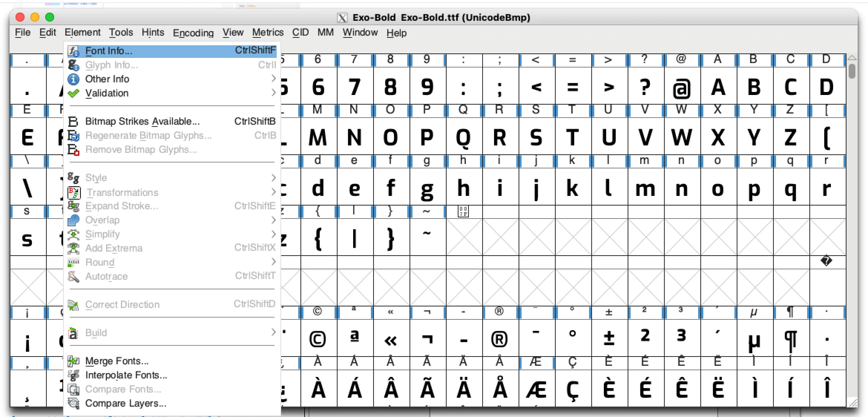The image size is (868, 417).
Task: Expand the Other Info submenu arrow
Action: click(x=273, y=79)
